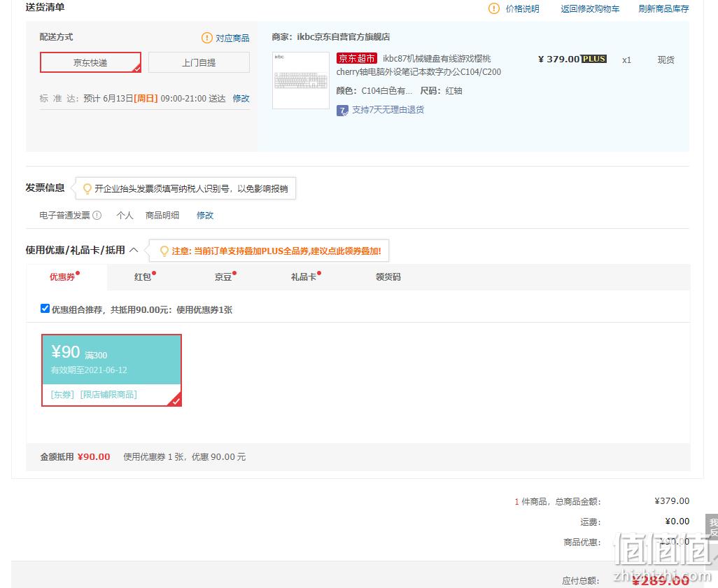
Task: Select 京东快递 delivery method
Action: 90,63
